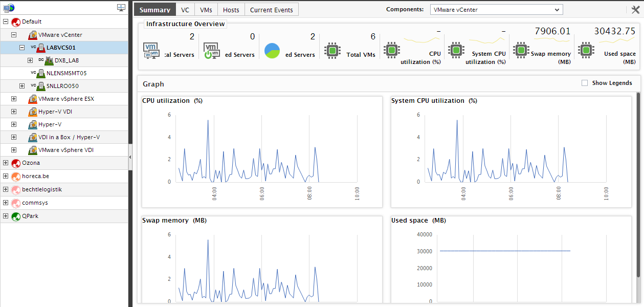This screenshot has width=644, height=307.
Task: Expand the VMware vSphere VDI node
Action: [14, 150]
